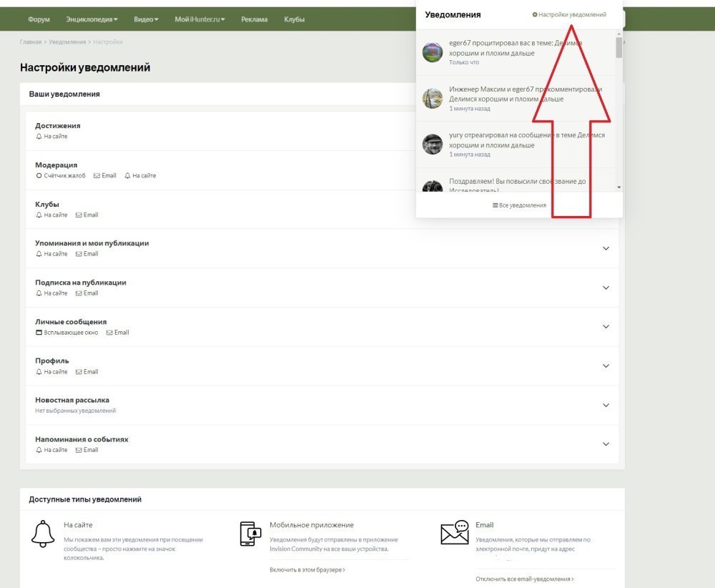The width and height of the screenshot is (715, 588).
Task: Click the Email envelope icon at the bottom
Action: coord(455,532)
